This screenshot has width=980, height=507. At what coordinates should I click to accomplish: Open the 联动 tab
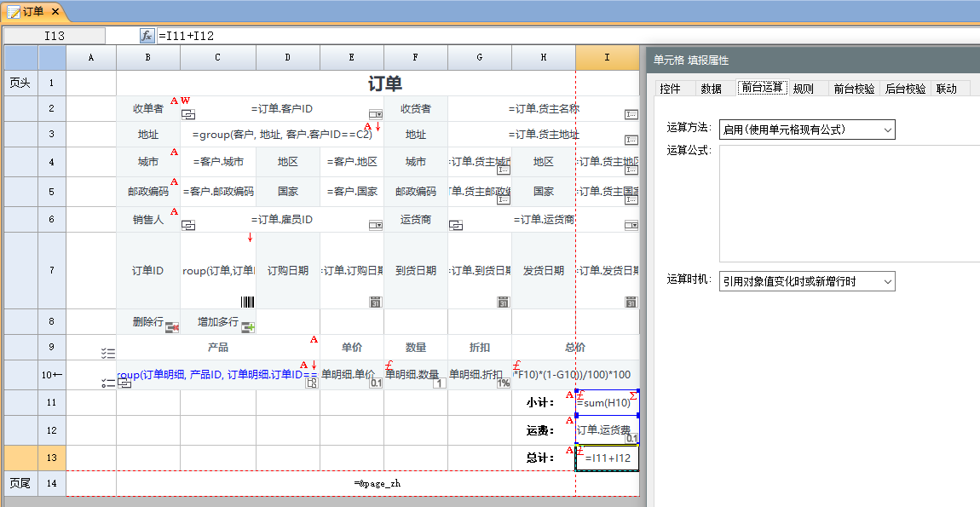(946, 89)
